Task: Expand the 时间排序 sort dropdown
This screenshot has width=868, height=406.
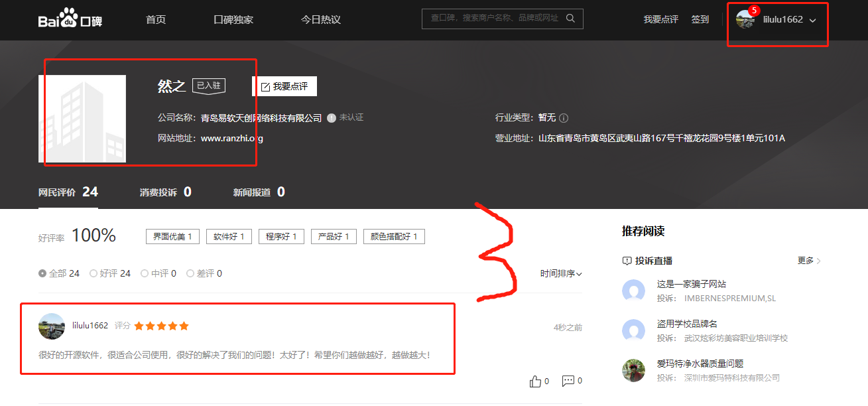Action: [561, 273]
